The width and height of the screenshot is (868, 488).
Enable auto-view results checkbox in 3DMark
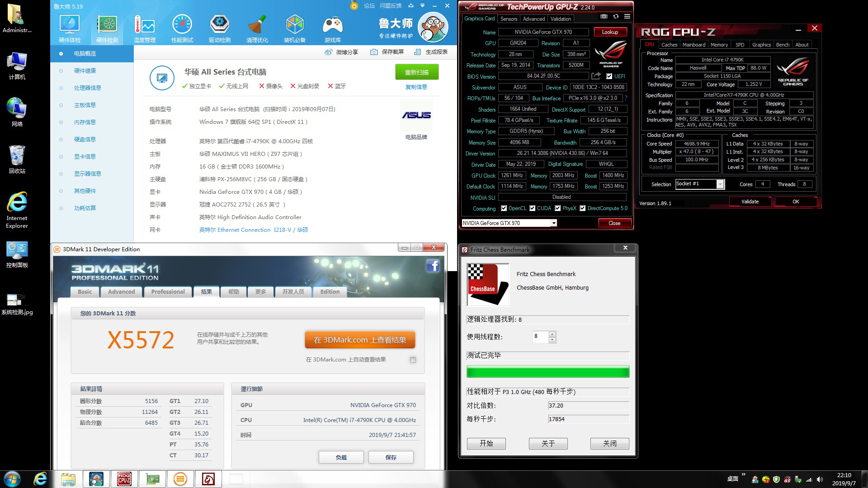[x=413, y=360]
